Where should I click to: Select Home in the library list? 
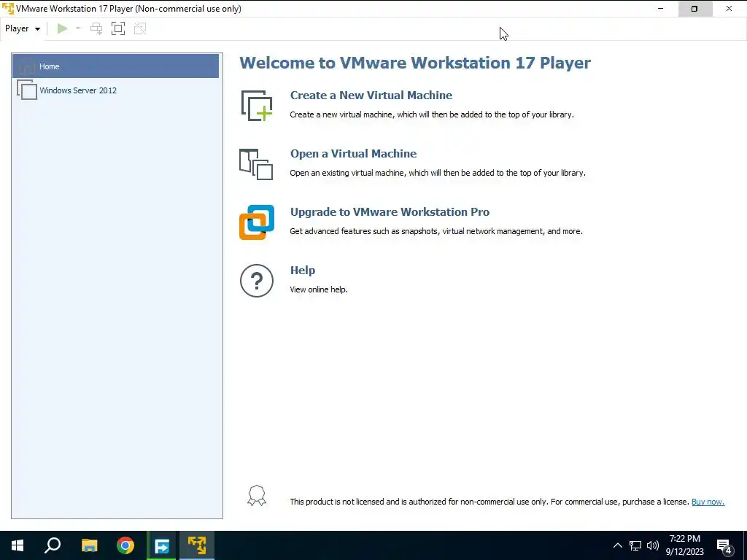click(116, 66)
